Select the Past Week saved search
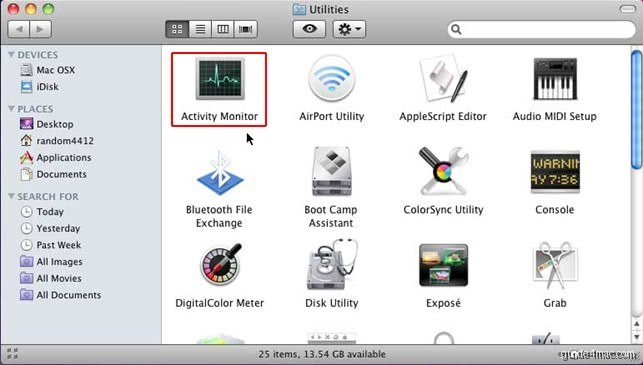 click(51, 245)
